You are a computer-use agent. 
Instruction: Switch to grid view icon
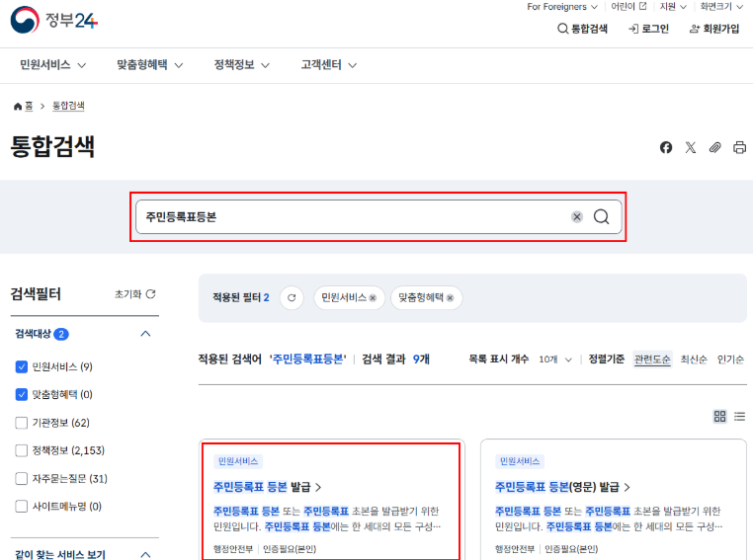click(x=720, y=416)
